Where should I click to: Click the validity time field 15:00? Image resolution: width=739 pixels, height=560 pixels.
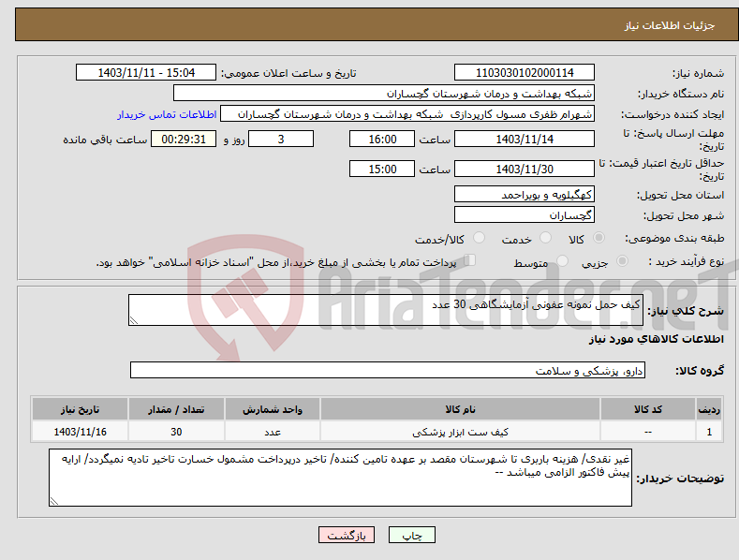tap(382, 169)
